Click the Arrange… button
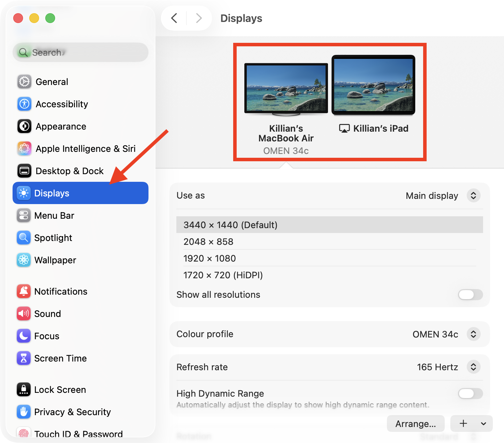The width and height of the screenshot is (504, 443). coord(415,423)
